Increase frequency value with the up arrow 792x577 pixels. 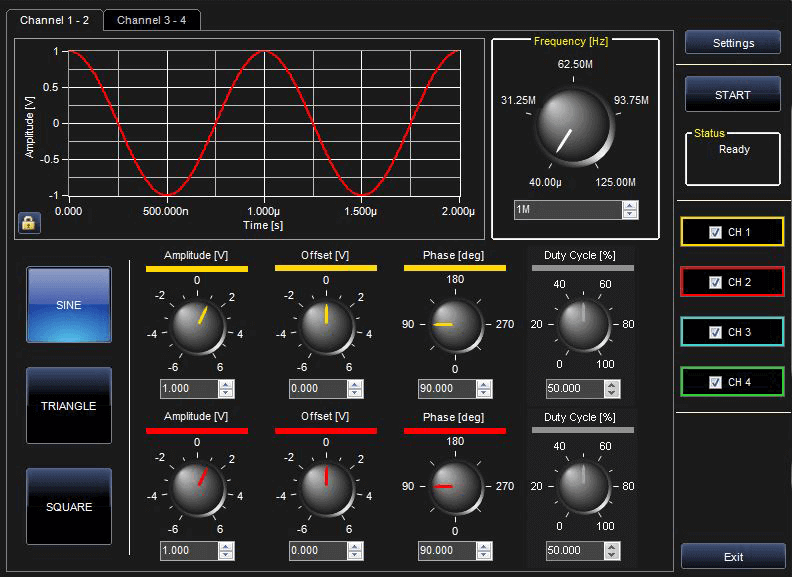[x=629, y=205]
